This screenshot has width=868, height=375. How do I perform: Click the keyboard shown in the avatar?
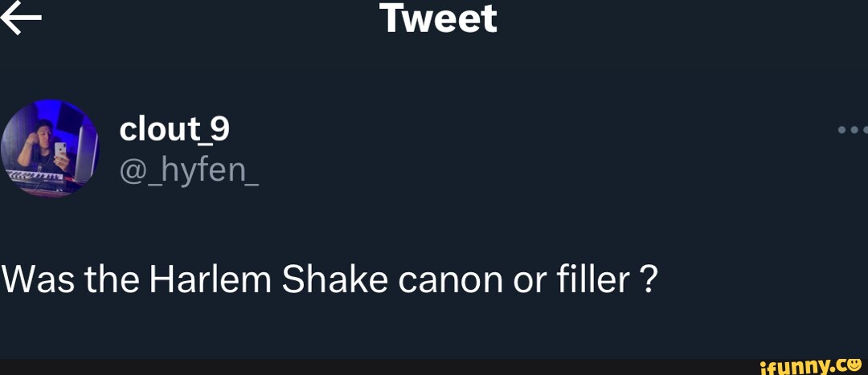(34, 176)
